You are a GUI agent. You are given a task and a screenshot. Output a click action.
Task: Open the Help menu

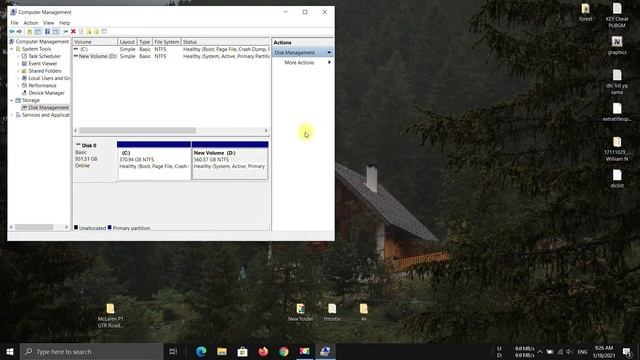point(64,23)
